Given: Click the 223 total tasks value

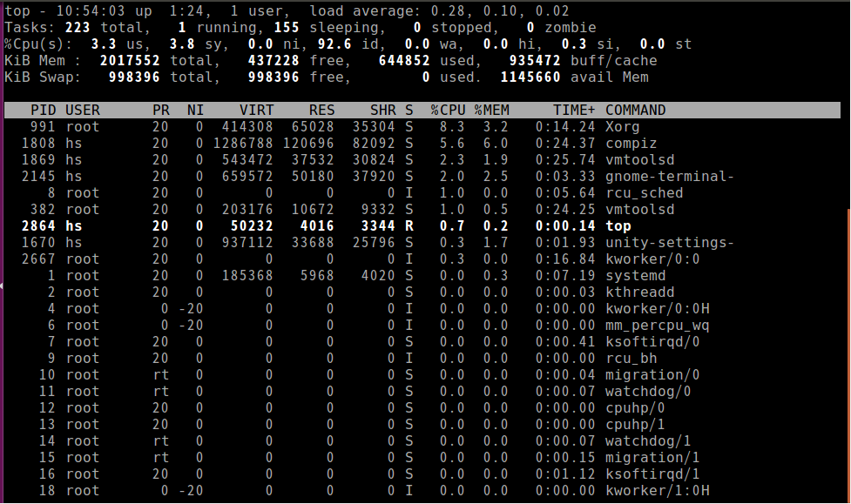Looking at the screenshot, I should tap(78, 28).
